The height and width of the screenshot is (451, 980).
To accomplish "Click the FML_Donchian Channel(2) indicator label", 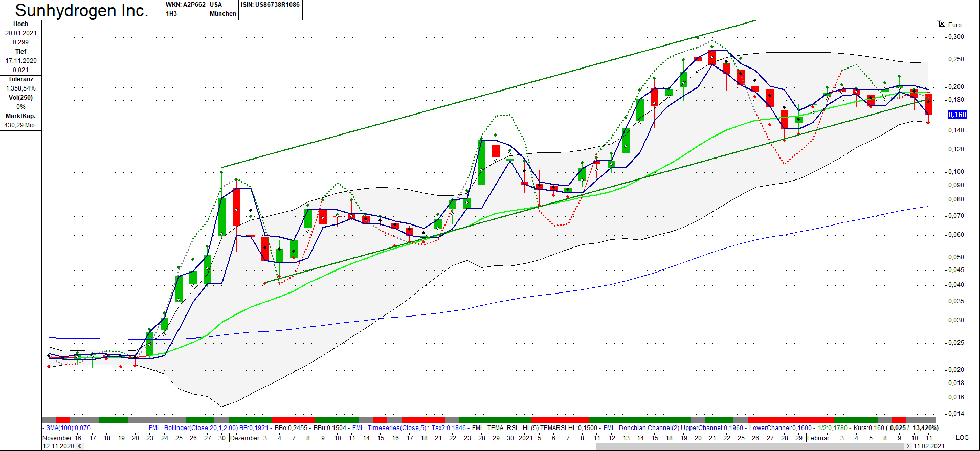I will [x=641, y=428].
